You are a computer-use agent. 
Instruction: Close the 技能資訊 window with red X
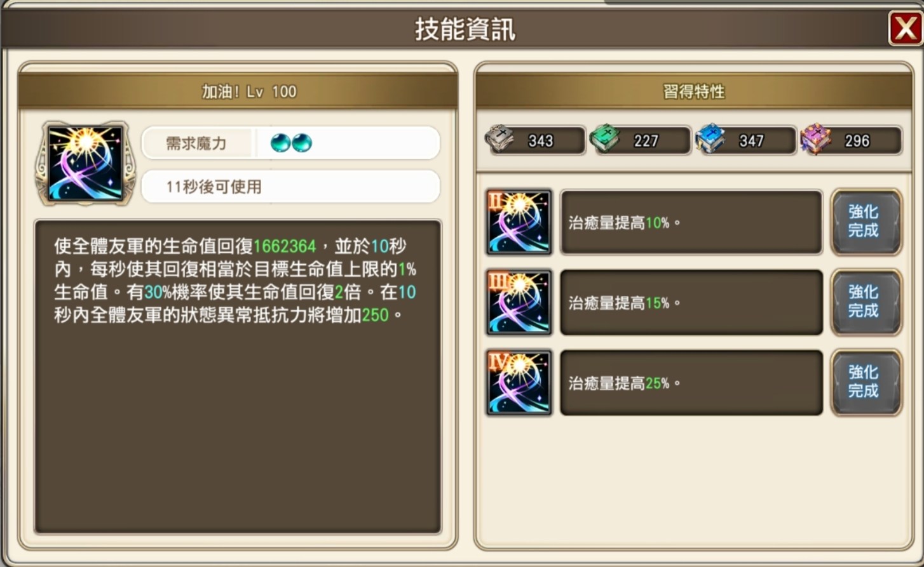(905, 29)
